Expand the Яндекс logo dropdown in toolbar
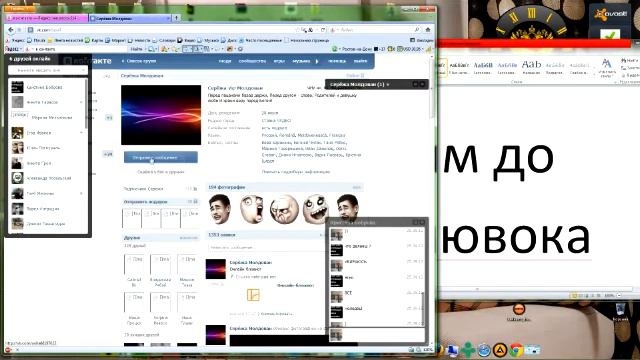 (13, 49)
